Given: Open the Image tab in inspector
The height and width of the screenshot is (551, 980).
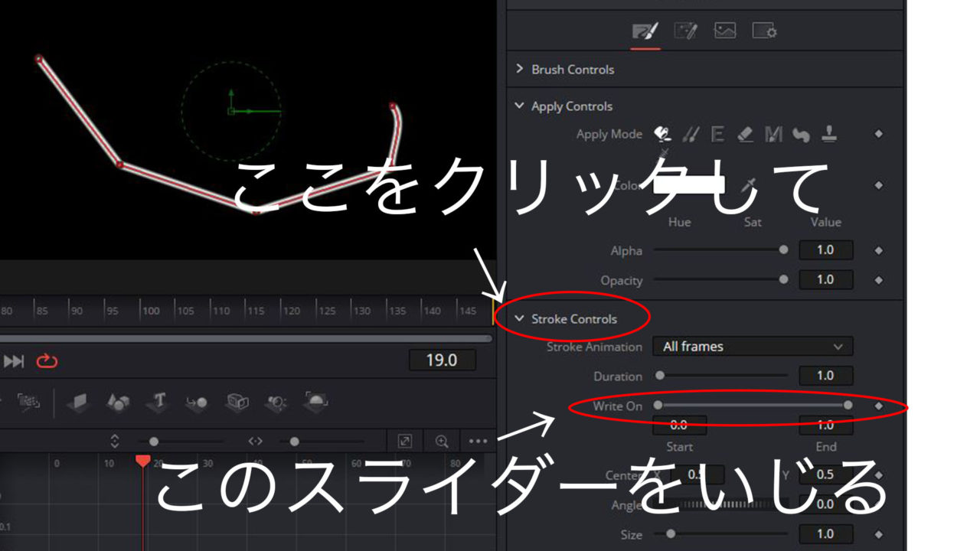Looking at the screenshot, I should (x=725, y=31).
